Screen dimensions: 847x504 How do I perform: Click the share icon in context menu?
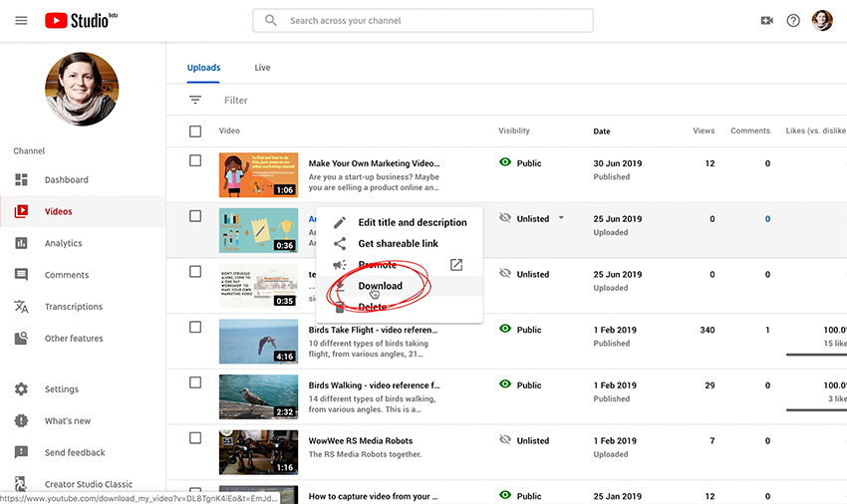coord(340,244)
